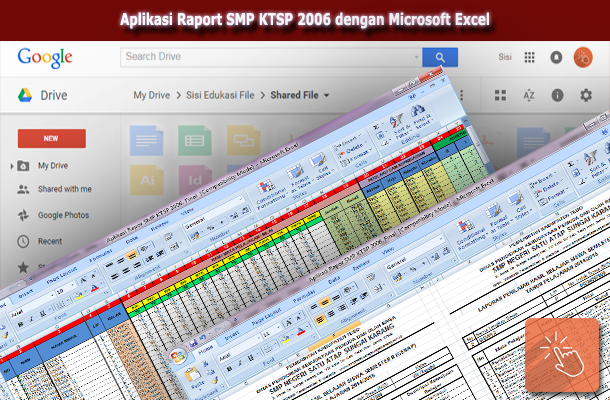Pick fill color in rear Excel window
The image size is (610, 400).
tap(79, 296)
